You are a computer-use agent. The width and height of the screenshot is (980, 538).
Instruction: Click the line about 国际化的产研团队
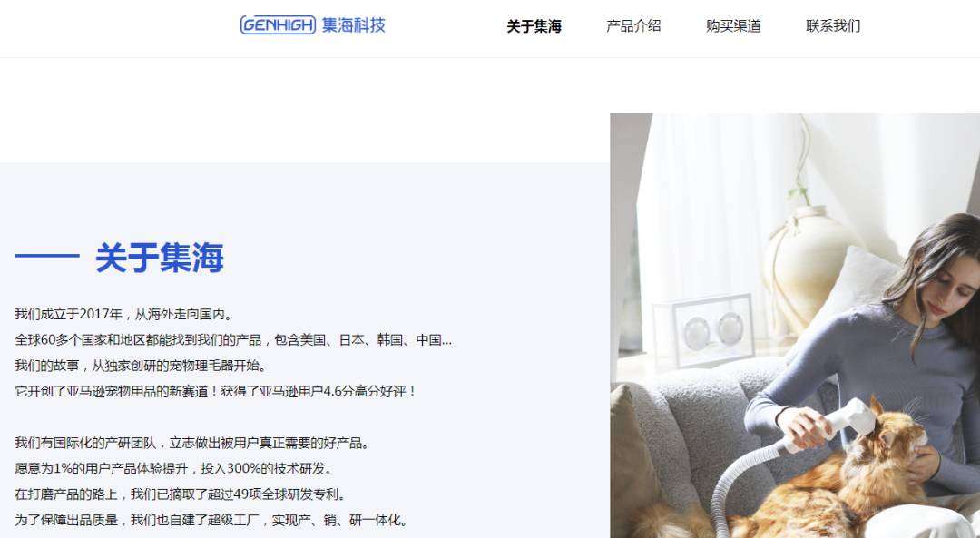[x=193, y=443]
